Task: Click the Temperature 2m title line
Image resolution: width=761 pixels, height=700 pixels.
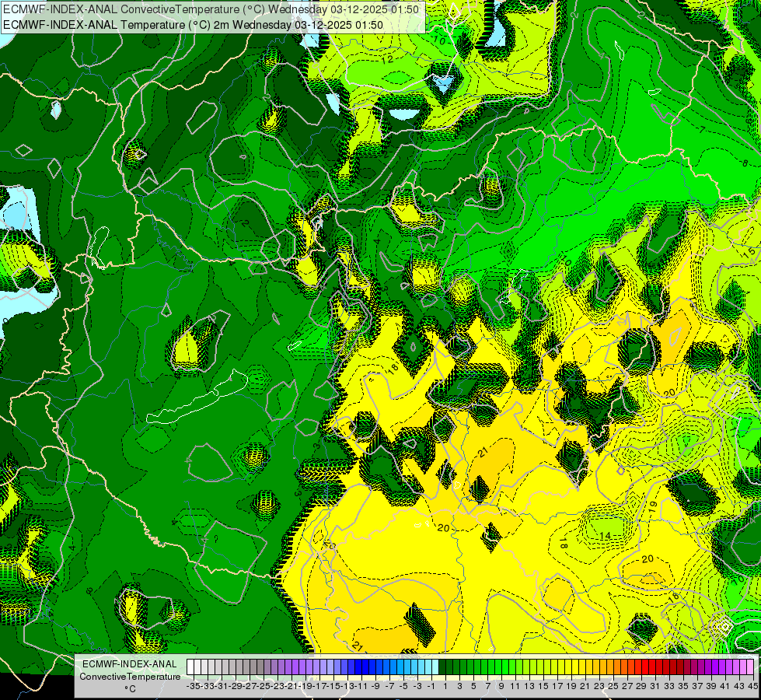Action: pyautogui.click(x=193, y=25)
